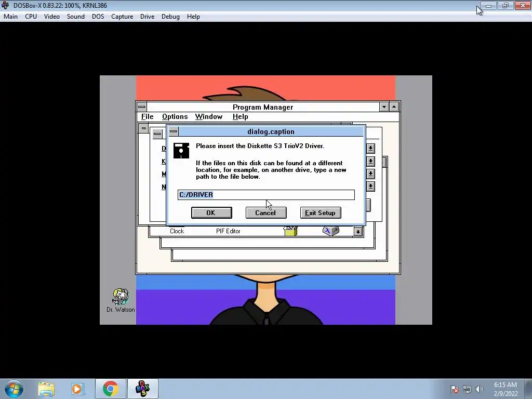Image resolution: width=532 pixels, height=399 pixels.
Task: Click the first dropdown arrow behind the dialog
Action: (370, 148)
